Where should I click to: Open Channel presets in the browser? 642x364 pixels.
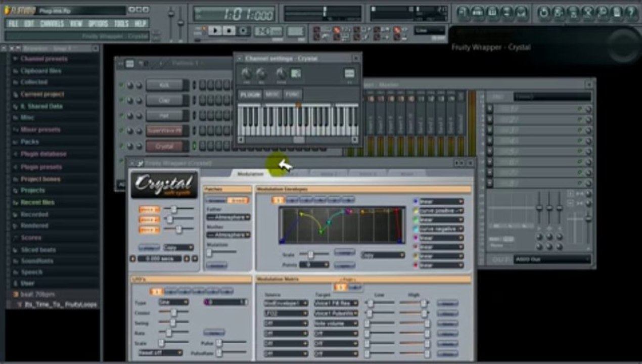(44, 59)
